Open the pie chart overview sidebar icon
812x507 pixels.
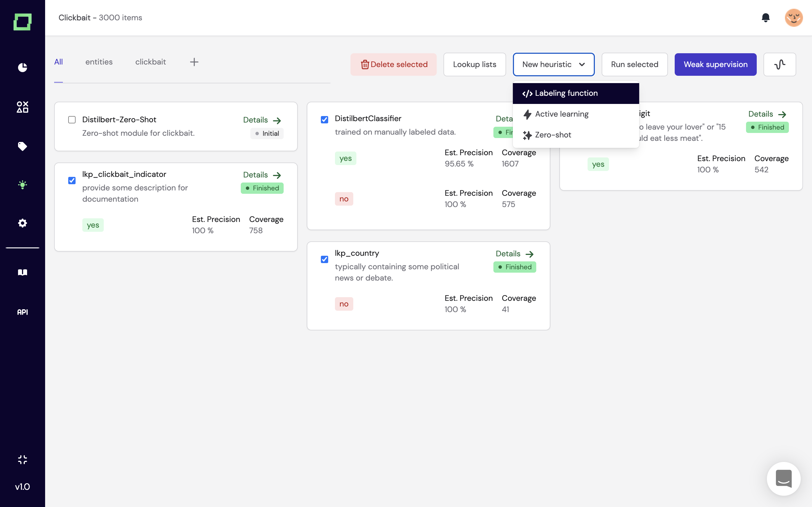[23, 67]
